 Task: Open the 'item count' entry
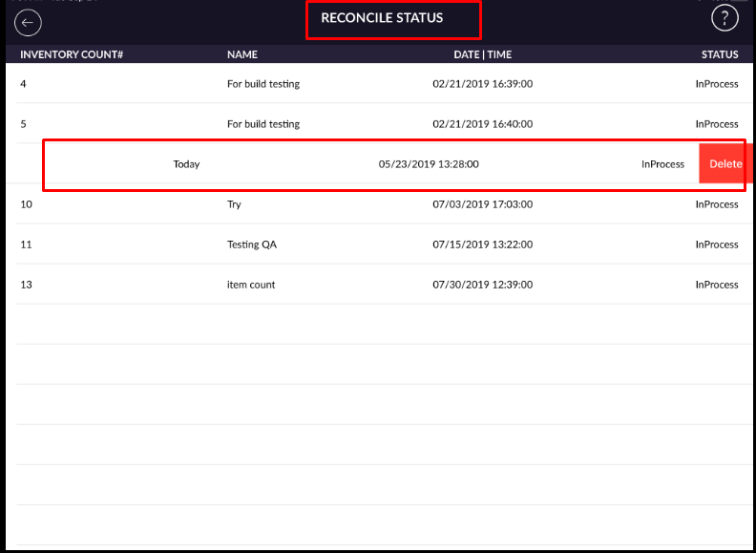(251, 285)
